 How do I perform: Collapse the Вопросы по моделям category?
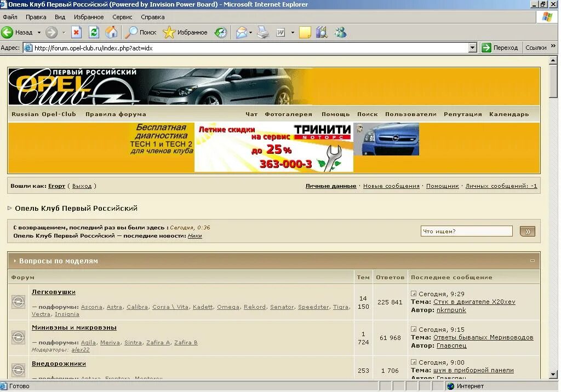pos(533,261)
